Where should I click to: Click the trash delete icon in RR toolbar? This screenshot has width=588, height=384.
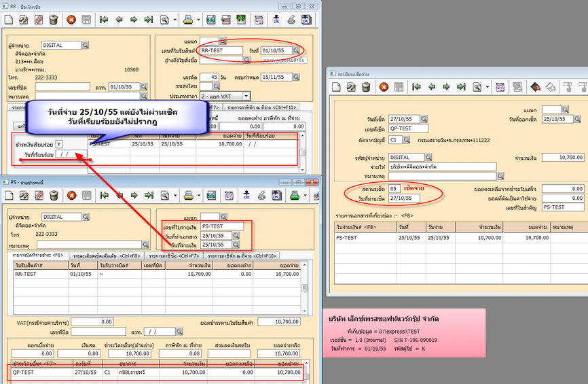(x=54, y=20)
